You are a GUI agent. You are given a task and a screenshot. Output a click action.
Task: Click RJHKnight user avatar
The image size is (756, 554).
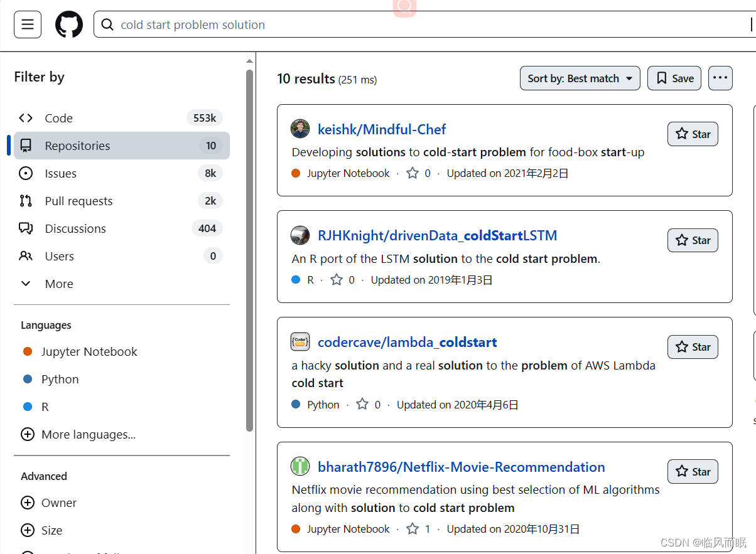pos(300,235)
